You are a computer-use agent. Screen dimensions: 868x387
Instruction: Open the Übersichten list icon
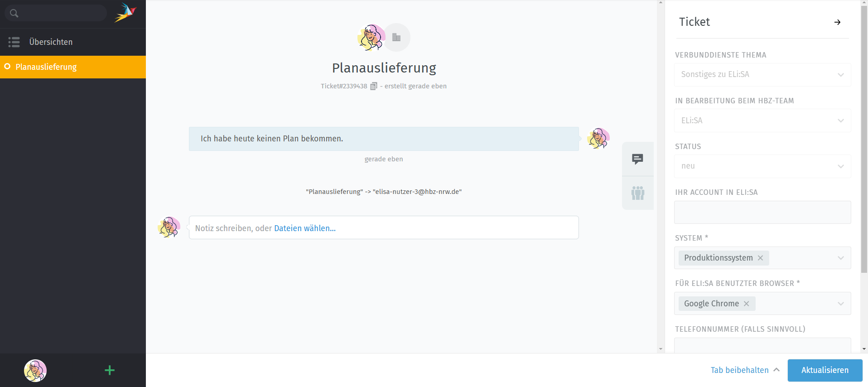(14, 42)
